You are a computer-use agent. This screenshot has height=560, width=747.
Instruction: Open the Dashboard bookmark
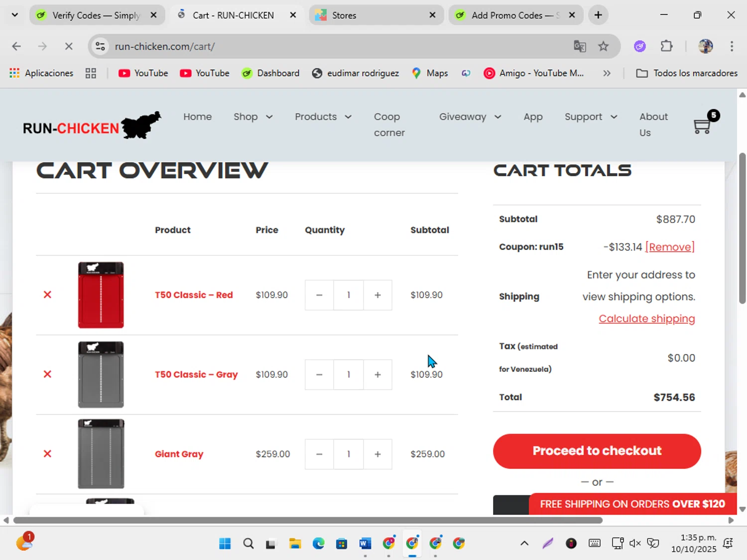270,73
